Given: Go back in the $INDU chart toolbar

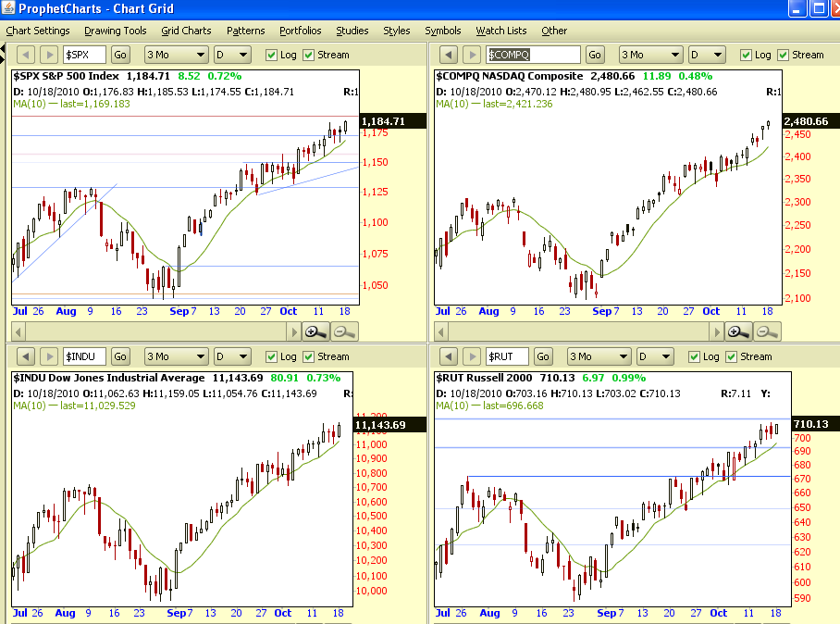Looking at the screenshot, I should pyautogui.click(x=26, y=356).
